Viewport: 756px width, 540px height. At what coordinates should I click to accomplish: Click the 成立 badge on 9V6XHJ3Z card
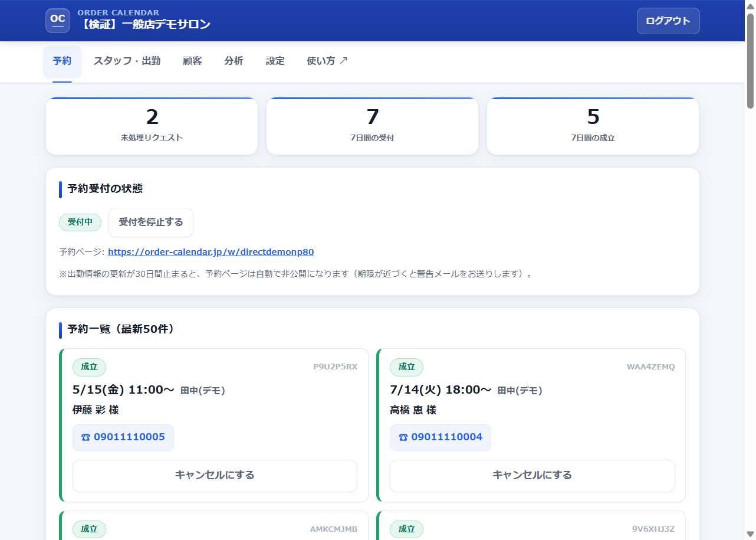tap(406, 529)
